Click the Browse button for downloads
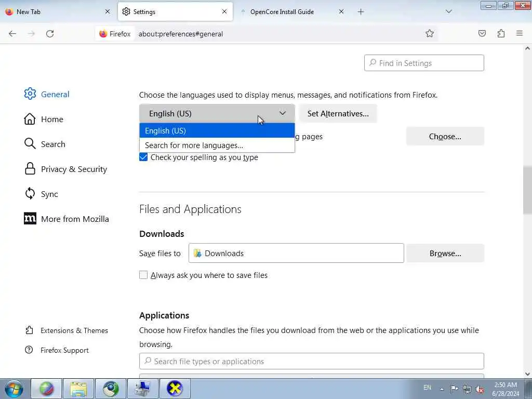This screenshot has width=532, height=399. pos(445,253)
